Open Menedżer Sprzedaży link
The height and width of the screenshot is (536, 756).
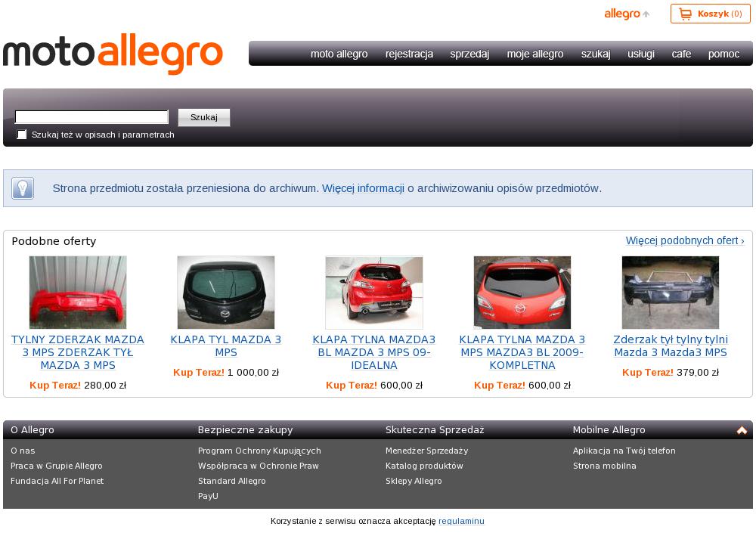click(x=426, y=451)
